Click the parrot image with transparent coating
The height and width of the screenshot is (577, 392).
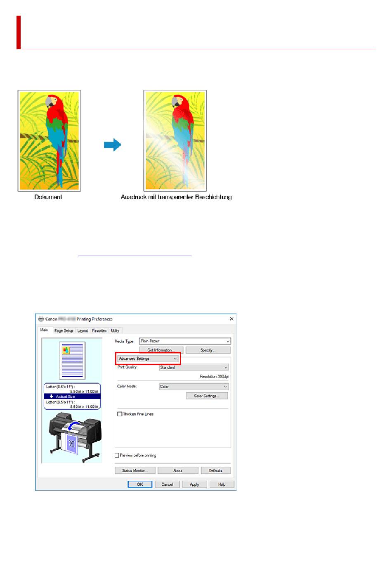coord(175,141)
